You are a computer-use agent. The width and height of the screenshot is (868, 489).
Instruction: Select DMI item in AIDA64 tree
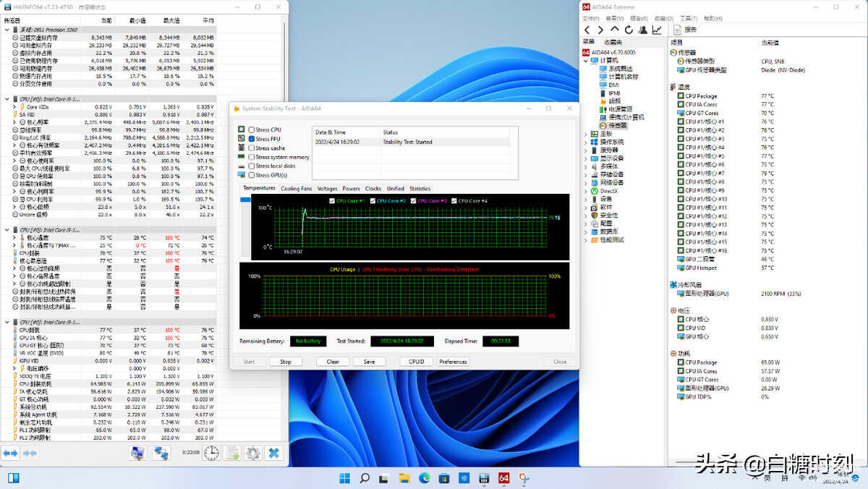click(609, 85)
